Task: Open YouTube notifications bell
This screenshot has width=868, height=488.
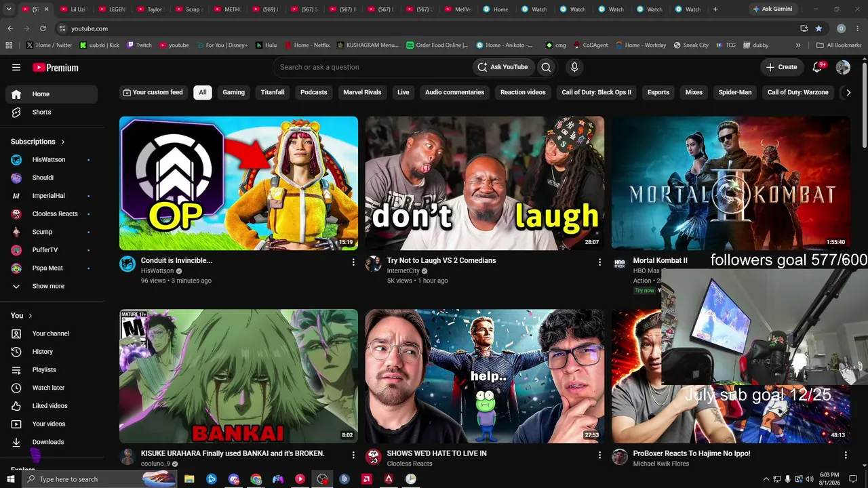Action: point(818,67)
